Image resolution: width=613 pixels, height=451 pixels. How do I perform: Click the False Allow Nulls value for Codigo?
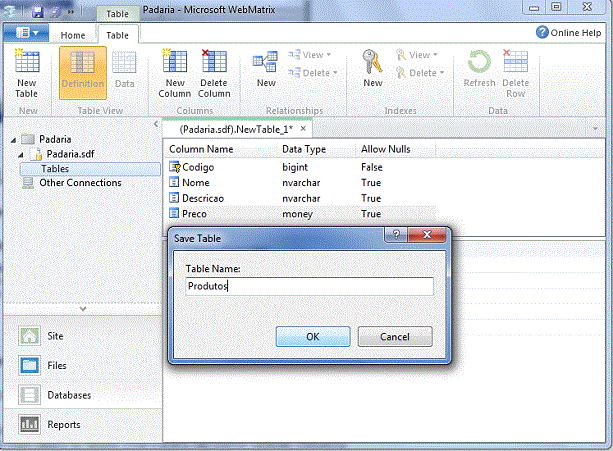tap(371, 167)
